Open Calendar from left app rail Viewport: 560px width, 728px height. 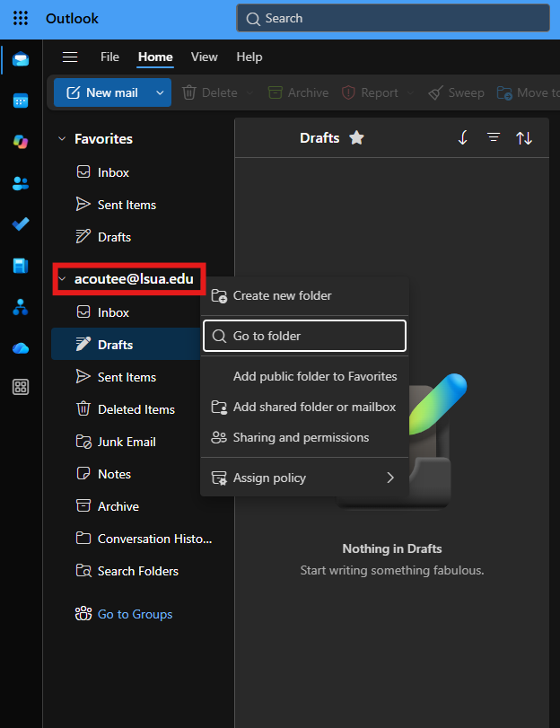point(21,101)
